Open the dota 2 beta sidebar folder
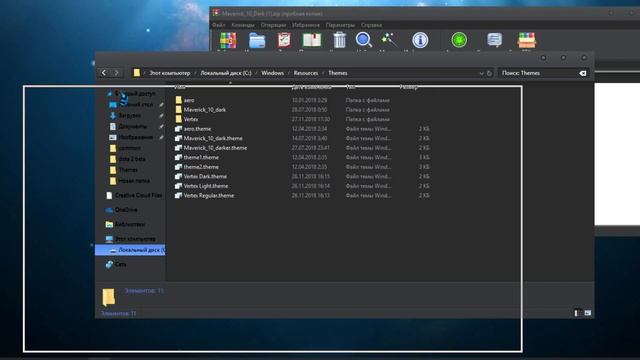640x360 pixels. tap(131, 159)
